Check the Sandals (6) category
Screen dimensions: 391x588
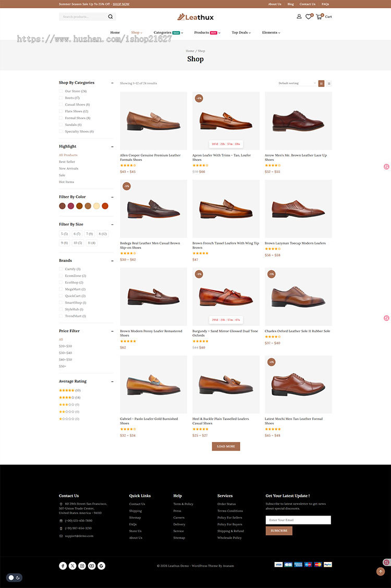click(x=61, y=125)
